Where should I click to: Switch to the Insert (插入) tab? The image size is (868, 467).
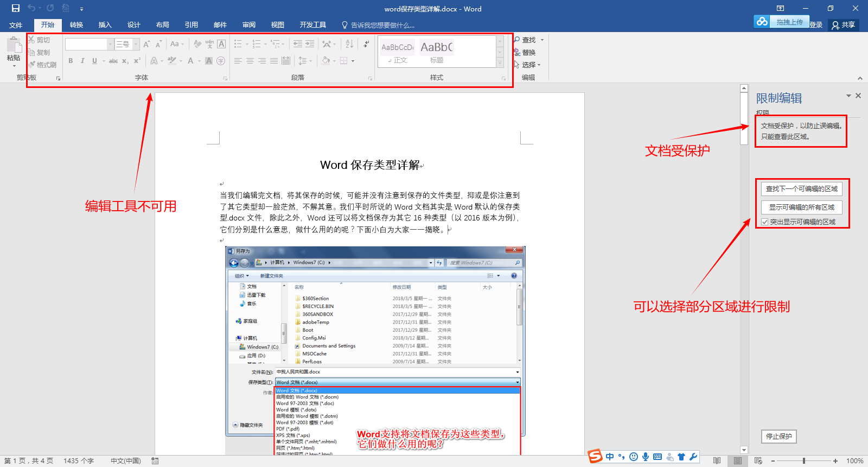(105, 25)
